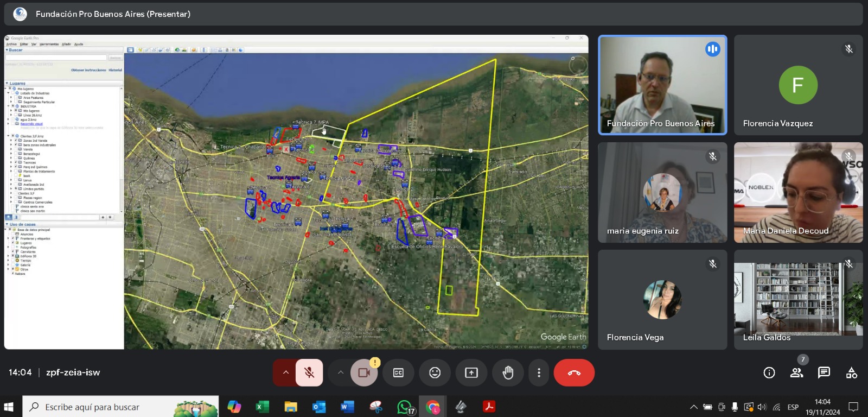
Task: Open WhatsApp from the taskbar
Action: (404, 407)
